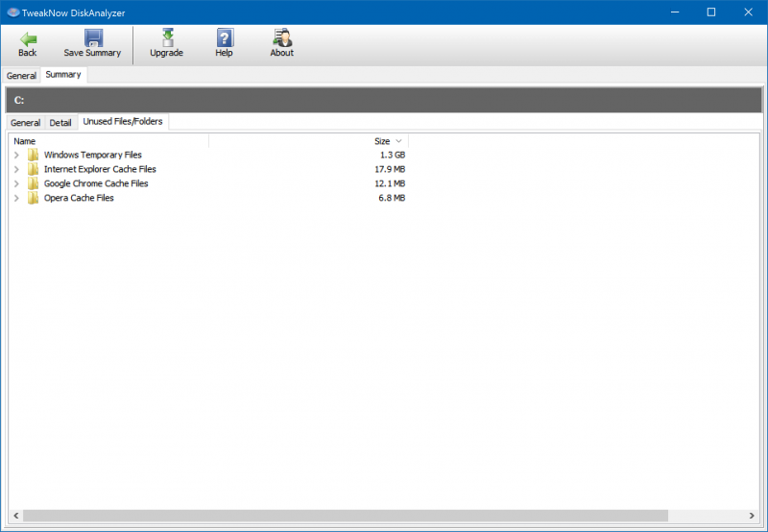
Task: Select the Windows Temporary Files row text
Action: (92, 155)
